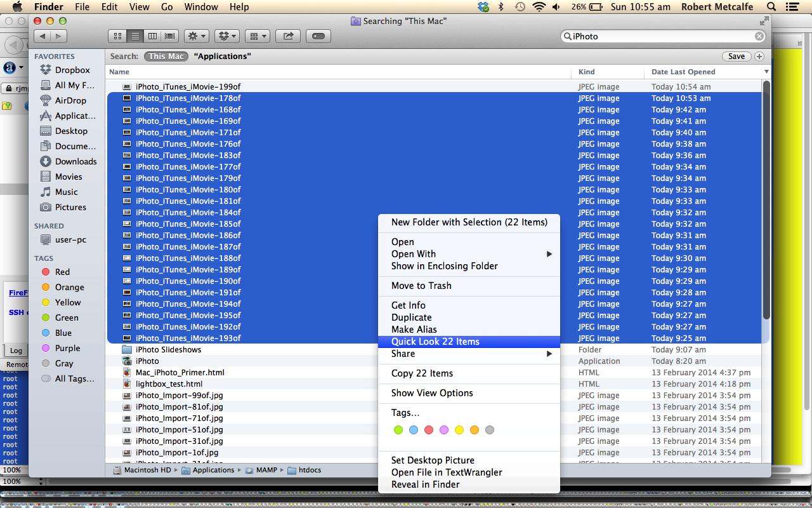
Task: Set search scope to This Mac
Action: 166,57
